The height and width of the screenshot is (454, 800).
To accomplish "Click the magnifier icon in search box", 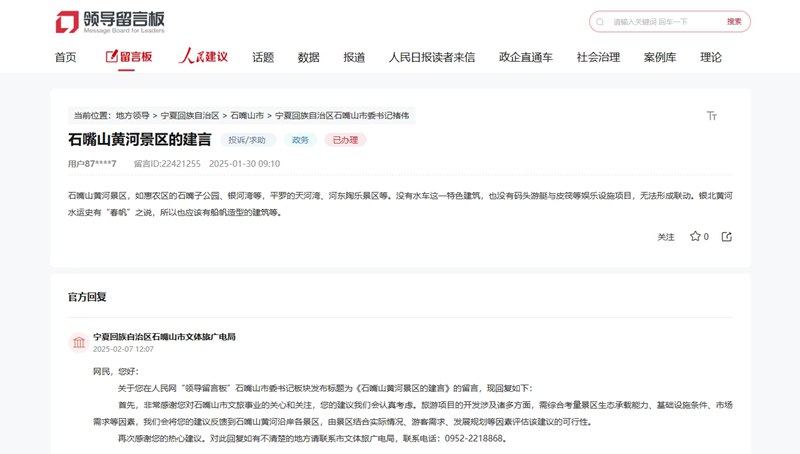I will coord(600,21).
